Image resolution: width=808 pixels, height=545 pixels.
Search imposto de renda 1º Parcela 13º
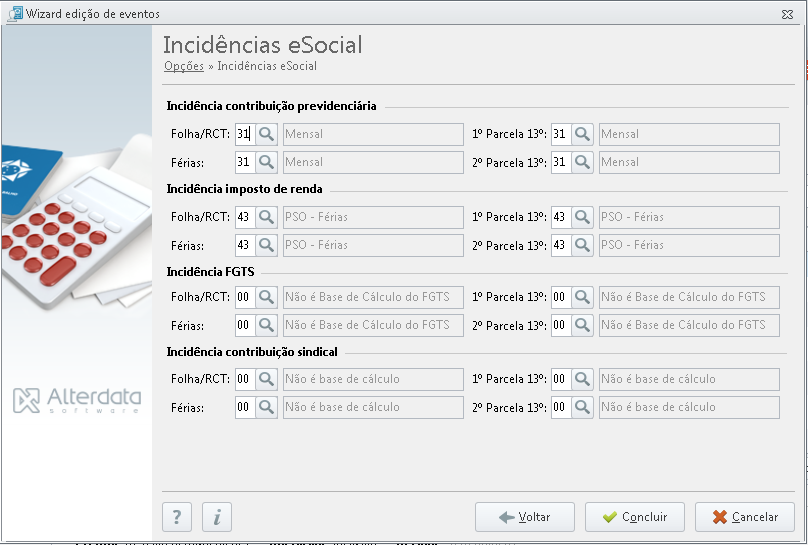pos(582,217)
